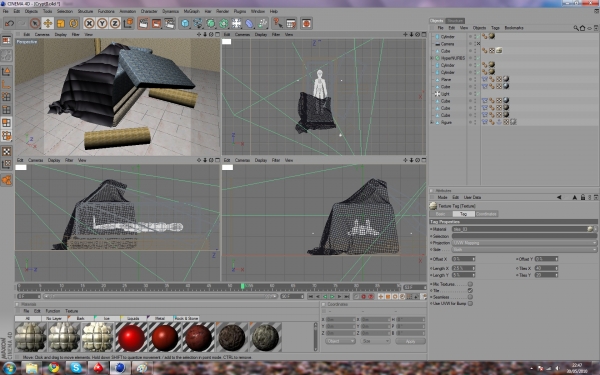Expand the Figure object
The image size is (600, 375).
coord(432,122)
